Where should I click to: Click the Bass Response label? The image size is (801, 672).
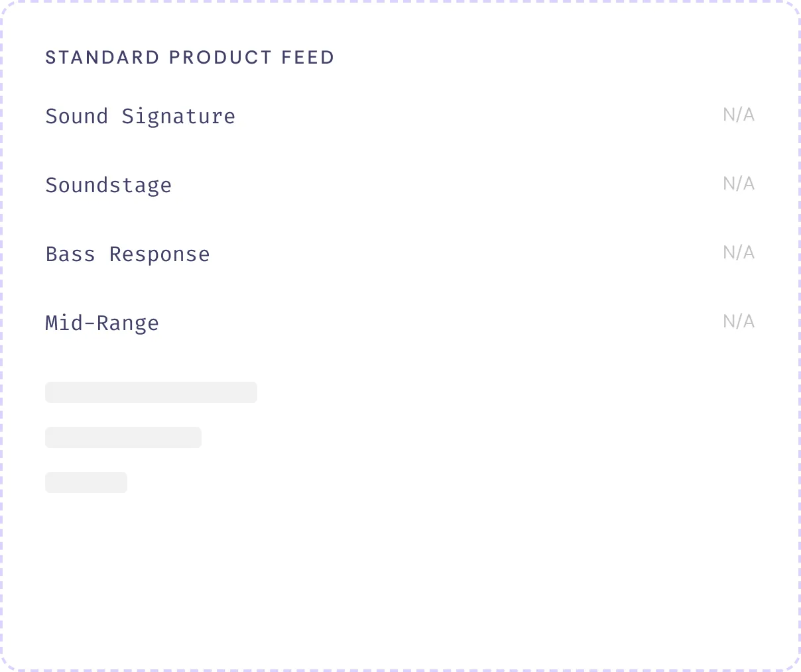pos(127,254)
